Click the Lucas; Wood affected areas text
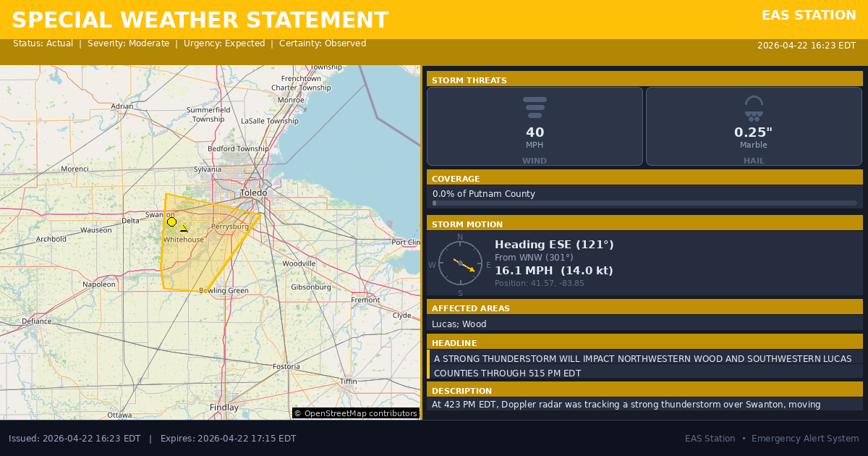868x456 pixels. click(459, 324)
